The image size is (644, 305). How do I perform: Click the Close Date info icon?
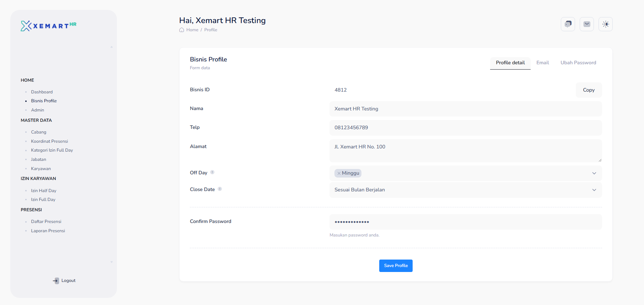click(x=220, y=189)
